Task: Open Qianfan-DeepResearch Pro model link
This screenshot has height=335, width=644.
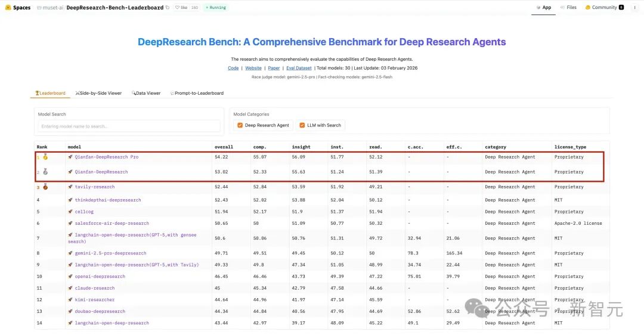Action: tap(106, 157)
